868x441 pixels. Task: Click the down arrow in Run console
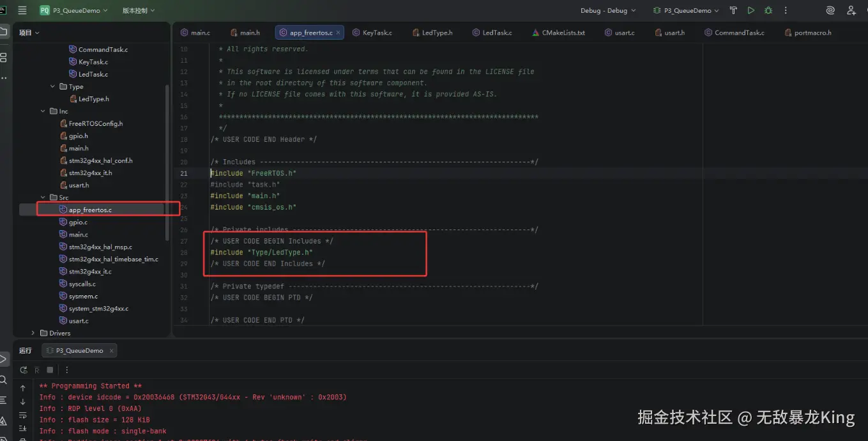click(x=23, y=401)
